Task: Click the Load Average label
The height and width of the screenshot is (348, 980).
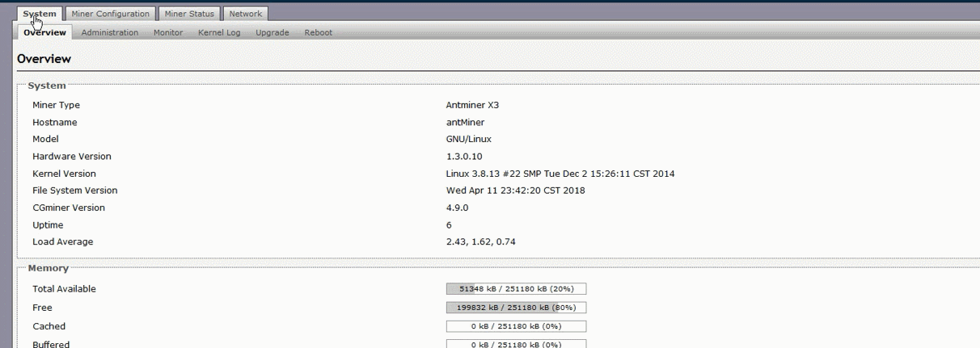Action: point(62,242)
